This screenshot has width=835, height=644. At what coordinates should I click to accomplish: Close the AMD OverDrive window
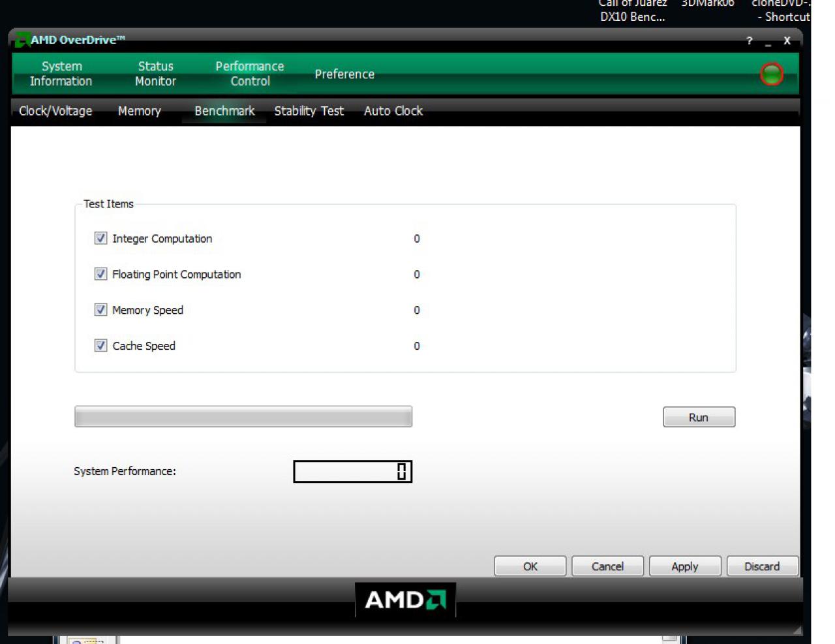pos(787,40)
